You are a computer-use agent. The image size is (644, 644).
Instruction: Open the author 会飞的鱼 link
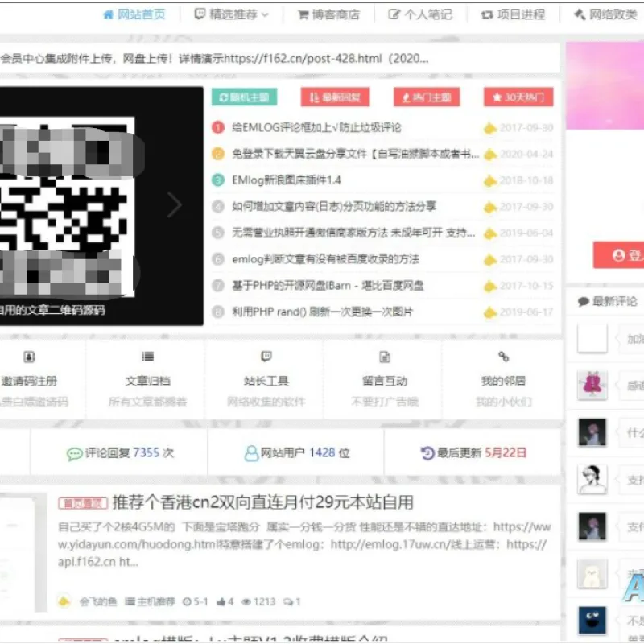pos(98,601)
